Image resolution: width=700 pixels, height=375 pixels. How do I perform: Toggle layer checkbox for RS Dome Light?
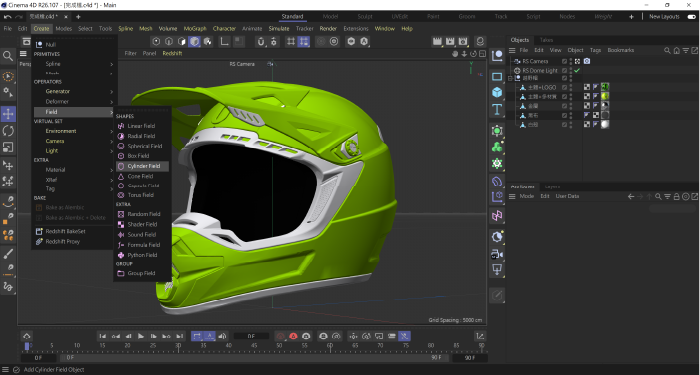564,71
